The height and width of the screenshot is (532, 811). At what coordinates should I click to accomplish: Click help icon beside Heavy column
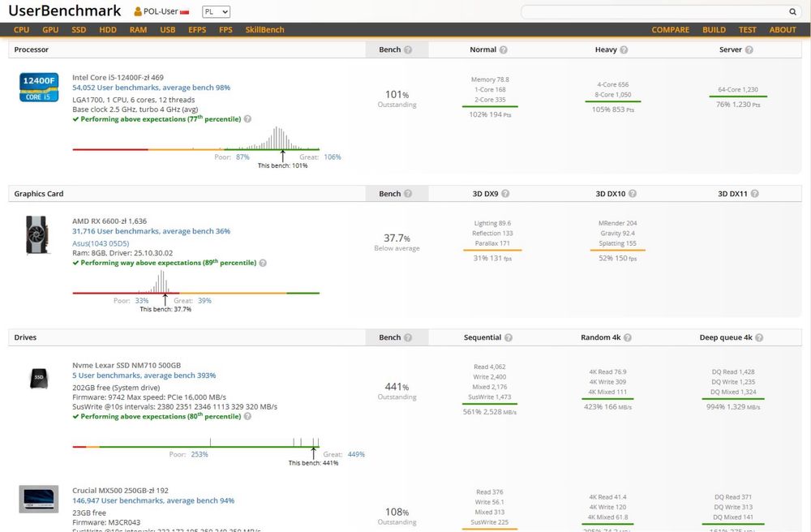coord(624,49)
